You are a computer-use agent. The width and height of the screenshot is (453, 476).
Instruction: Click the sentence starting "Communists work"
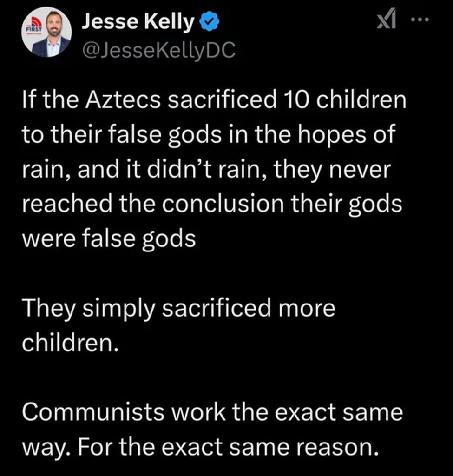pos(212,413)
